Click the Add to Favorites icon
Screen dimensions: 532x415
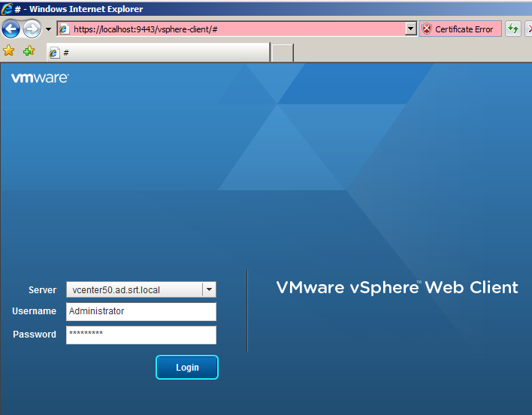coord(29,51)
